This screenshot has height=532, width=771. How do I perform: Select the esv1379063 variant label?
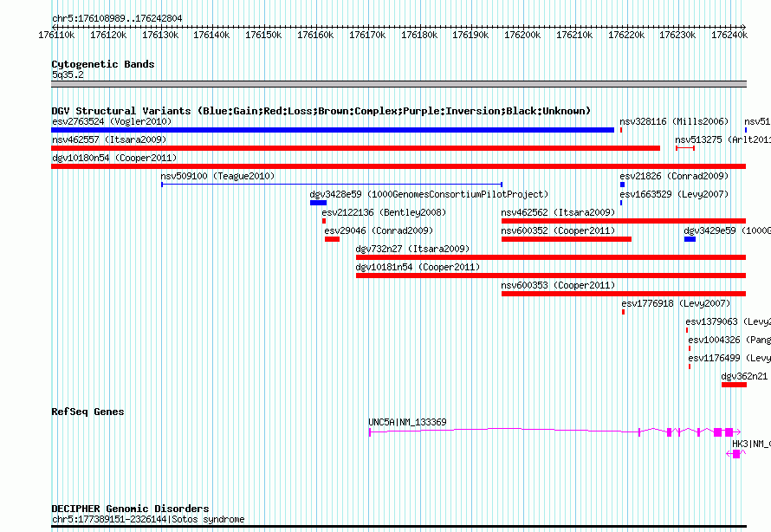pyautogui.click(x=729, y=321)
